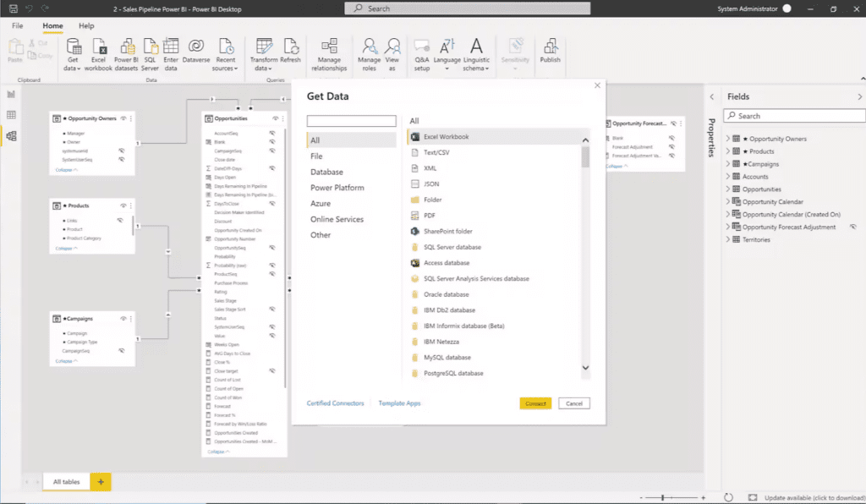Select the All tables layout tab

point(66,482)
